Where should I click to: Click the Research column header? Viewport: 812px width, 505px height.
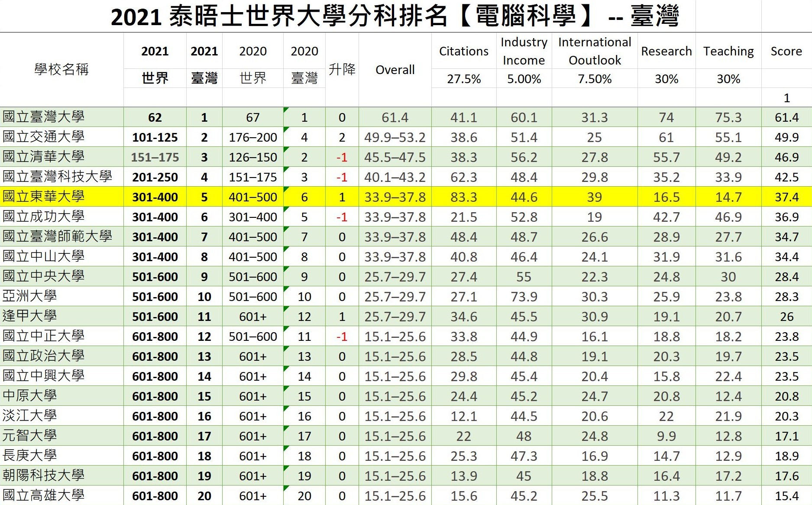666,51
